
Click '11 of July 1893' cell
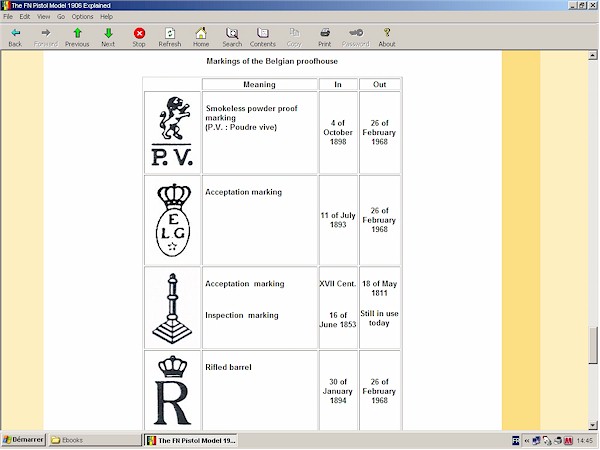(x=338, y=220)
